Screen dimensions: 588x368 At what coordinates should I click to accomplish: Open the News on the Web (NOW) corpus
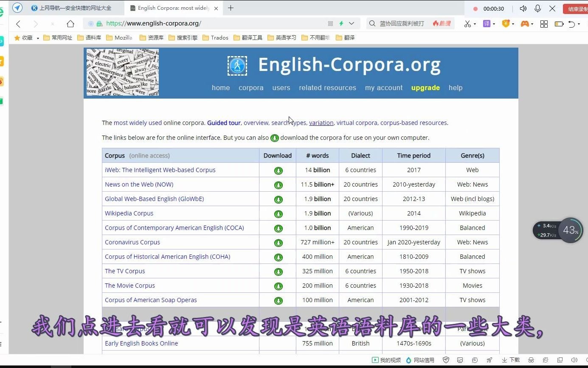pos(139,184)
